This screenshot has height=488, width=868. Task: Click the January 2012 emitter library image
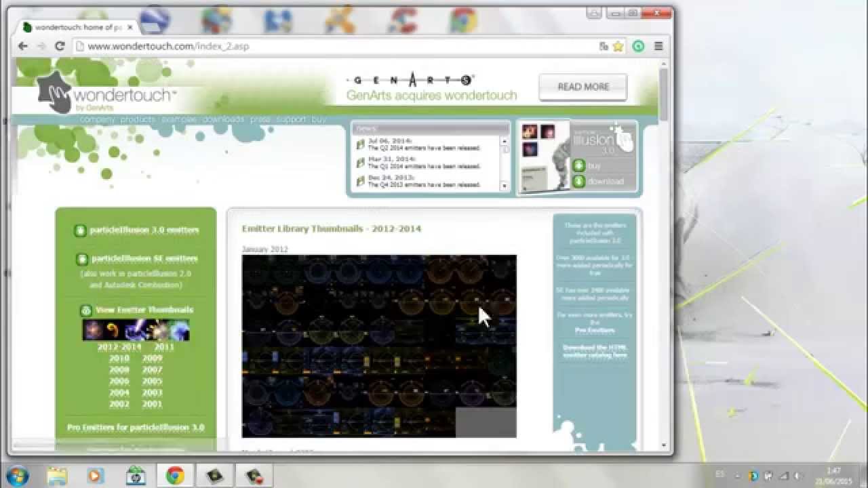click(379, 346)
